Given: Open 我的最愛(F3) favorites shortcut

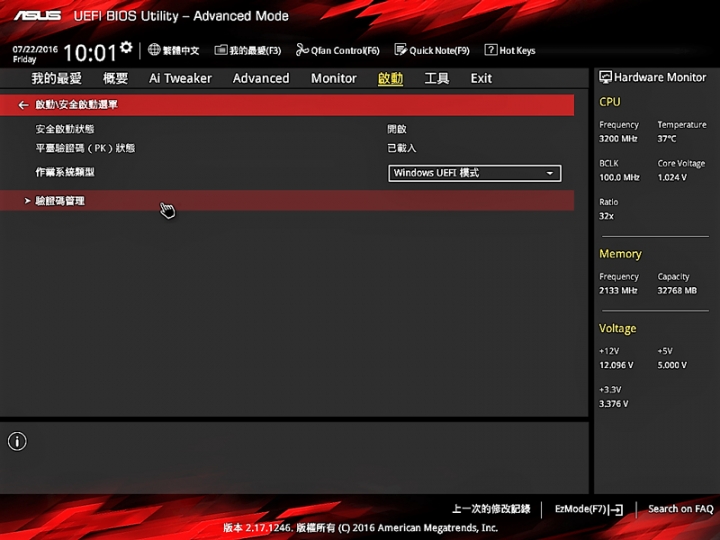Looking at the screenshot, I should [248, 50].
